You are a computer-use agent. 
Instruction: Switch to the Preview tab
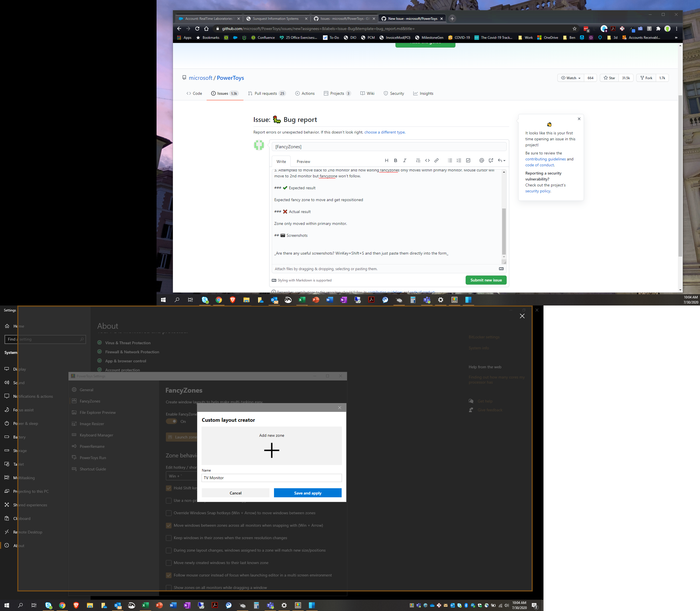click(303, 161)
